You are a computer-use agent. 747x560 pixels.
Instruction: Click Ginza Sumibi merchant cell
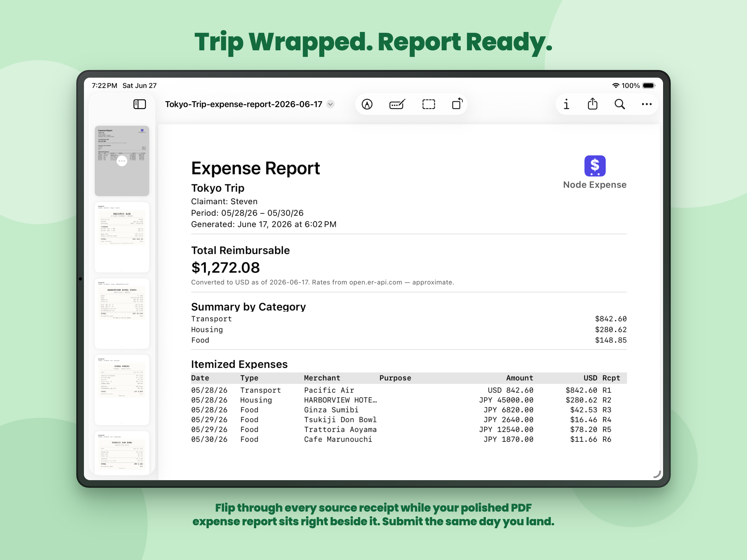[331, 410]
